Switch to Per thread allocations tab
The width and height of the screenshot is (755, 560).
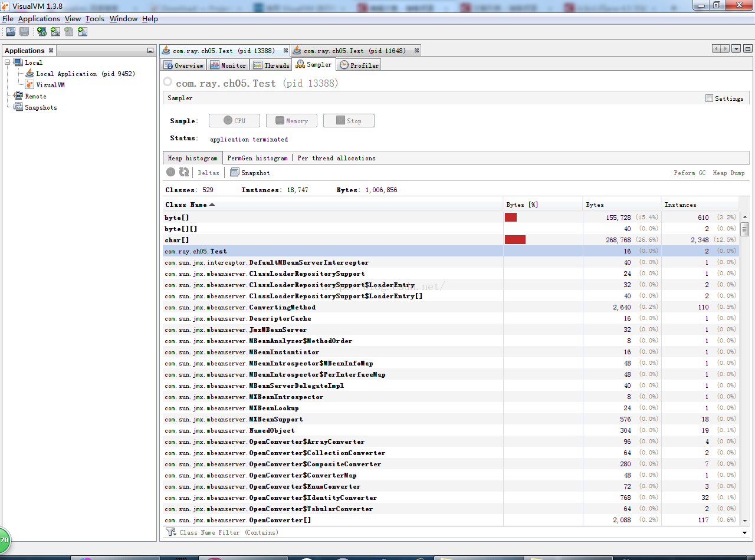coord(336,158)
